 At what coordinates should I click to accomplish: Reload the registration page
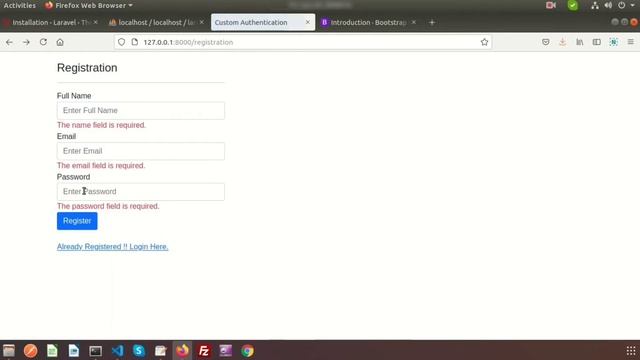(x=43, y=42)
